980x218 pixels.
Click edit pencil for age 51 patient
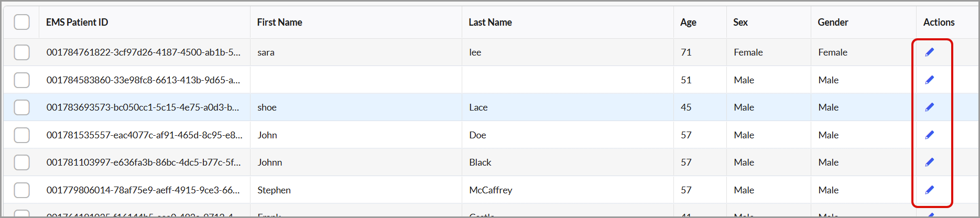coord(930,80)
